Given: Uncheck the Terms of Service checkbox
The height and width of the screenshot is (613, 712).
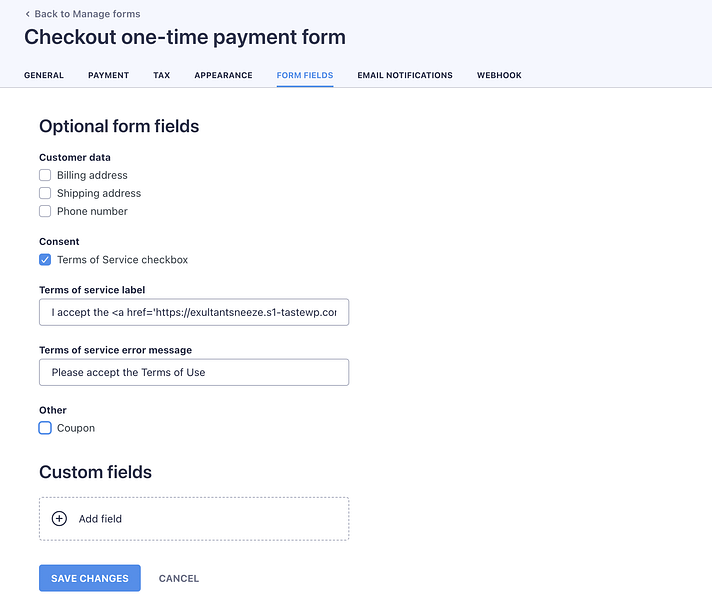Looking at the screenshot, I should [x=45, y=260].
